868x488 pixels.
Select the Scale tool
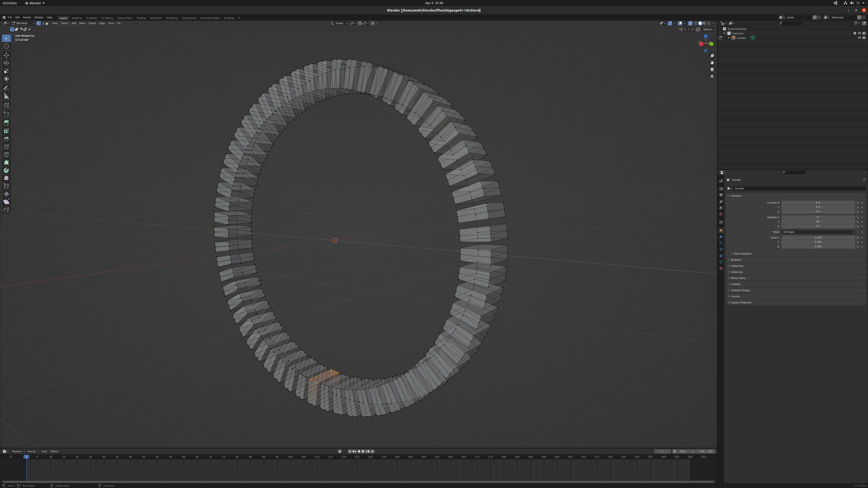[x=6, y=71]
